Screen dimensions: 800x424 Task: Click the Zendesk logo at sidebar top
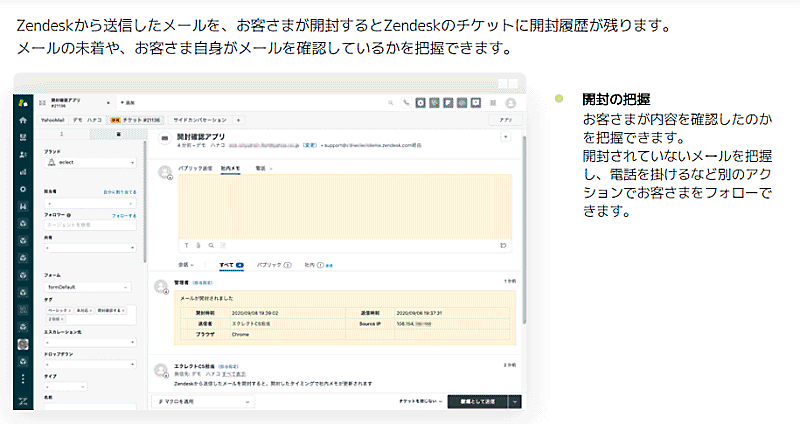tap(24, 102)
